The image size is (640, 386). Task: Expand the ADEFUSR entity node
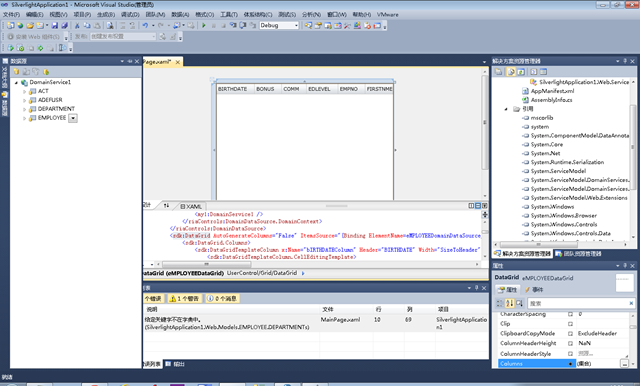click(x=24, y=100)
